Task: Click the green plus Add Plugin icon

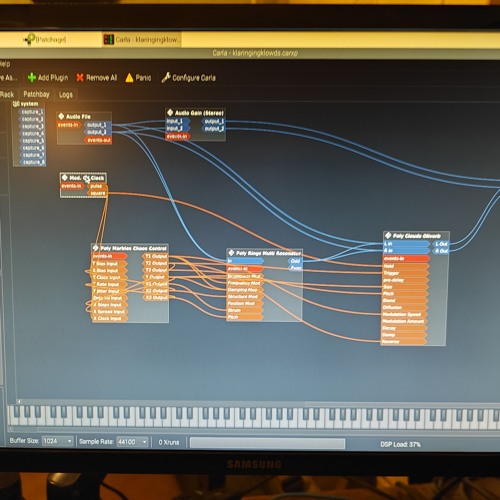Action: tap(32, 77)
